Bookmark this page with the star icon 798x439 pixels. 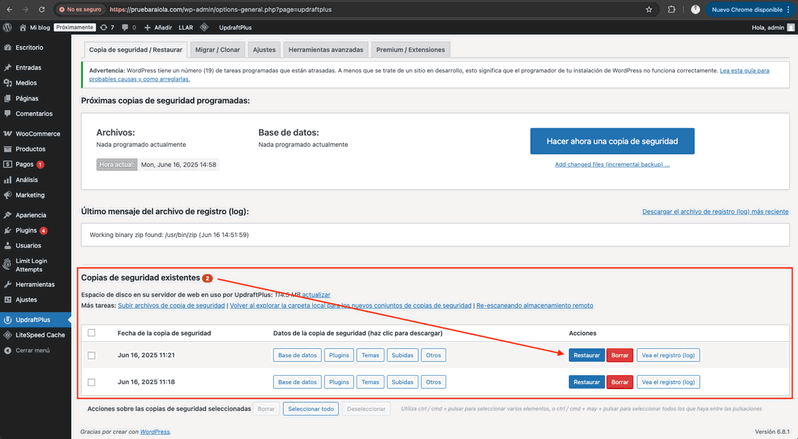coord(649,9)
